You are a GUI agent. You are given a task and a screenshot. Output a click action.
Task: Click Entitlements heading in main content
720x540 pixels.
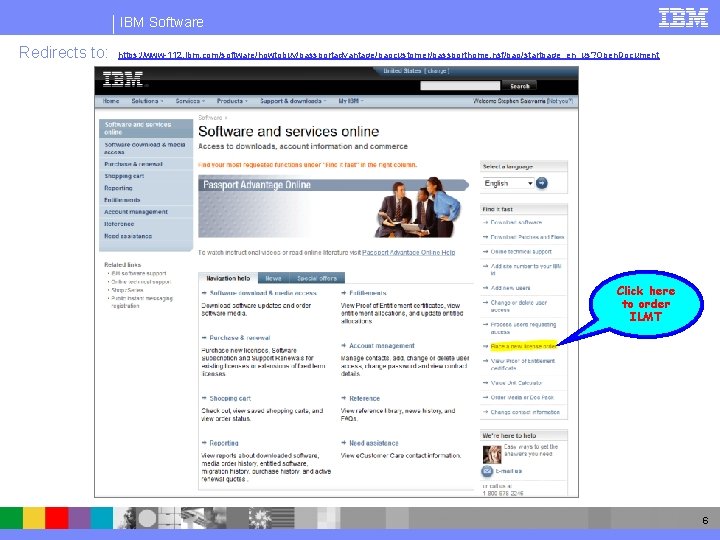pos(368,293)
